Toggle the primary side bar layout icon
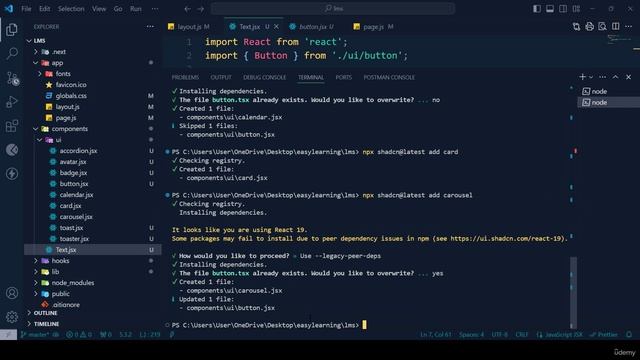The image size is (640, 360). coord(537,9)
